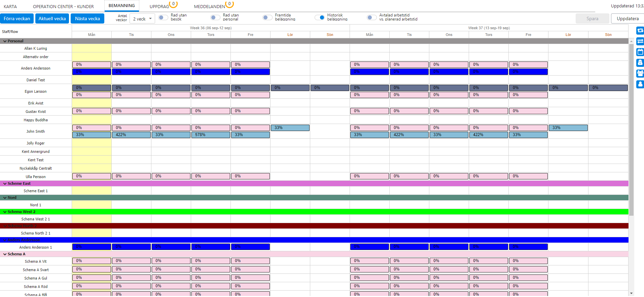Viewport: 644px width, 297px height.
Task: Open the Antal veckor dropdown
Action: click(142, 19)
